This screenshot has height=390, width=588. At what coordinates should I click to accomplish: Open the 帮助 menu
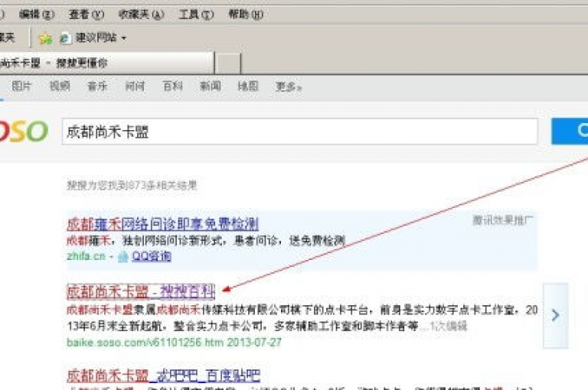pyautogui.click(x=246, y=15)
